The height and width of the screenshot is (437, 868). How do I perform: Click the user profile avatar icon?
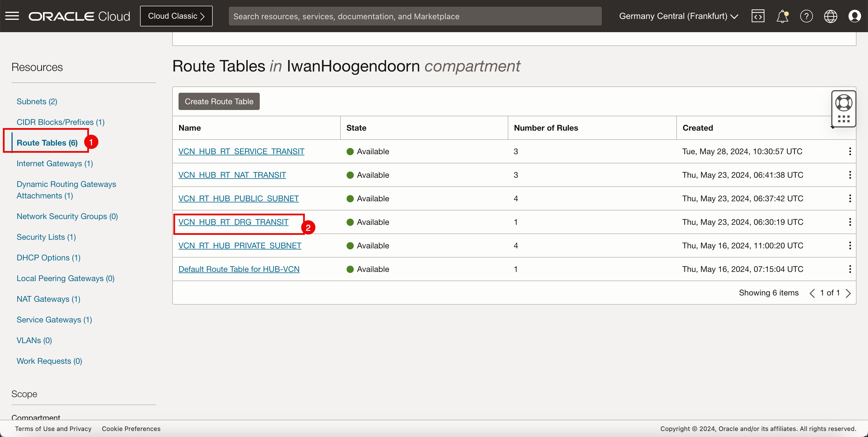[x=855, y=16]
